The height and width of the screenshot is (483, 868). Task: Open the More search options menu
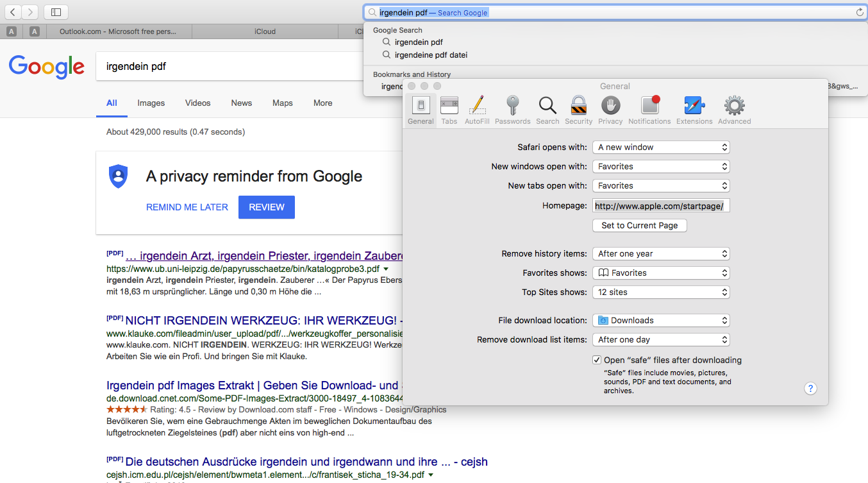point(323,103)
